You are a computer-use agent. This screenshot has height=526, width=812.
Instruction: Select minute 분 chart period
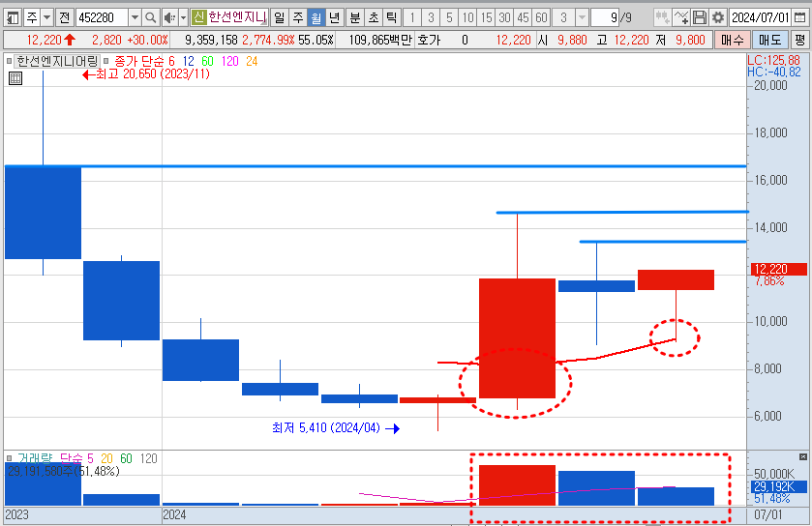point(355,18)
